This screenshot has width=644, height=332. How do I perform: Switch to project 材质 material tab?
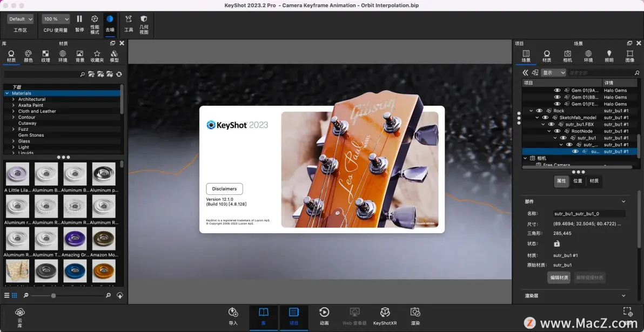pyautogui.click(x=547, y=57)
